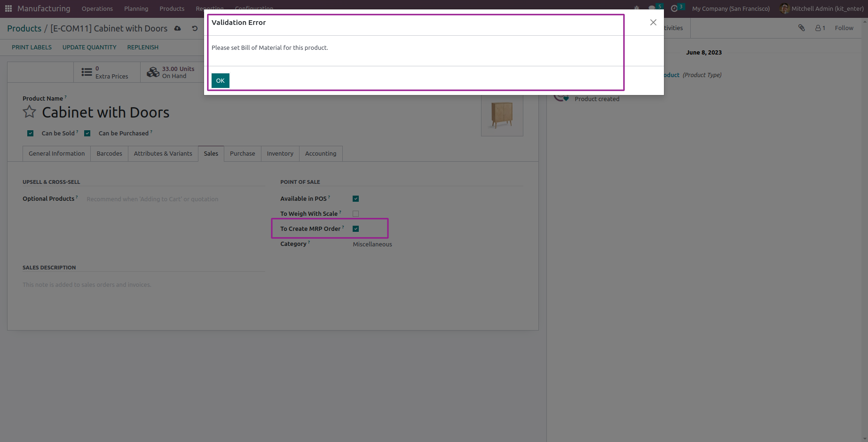Click the attachment paperclip icon
The width and height of the screenshot is (868, 442).
pyautogui.click(x=801, y=28)
